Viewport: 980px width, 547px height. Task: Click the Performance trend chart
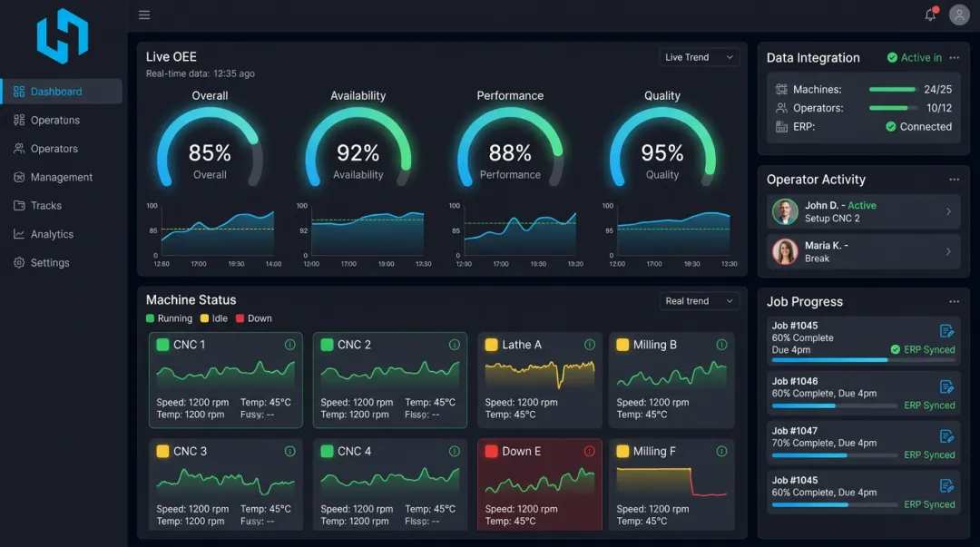click(x=519, y=232)
